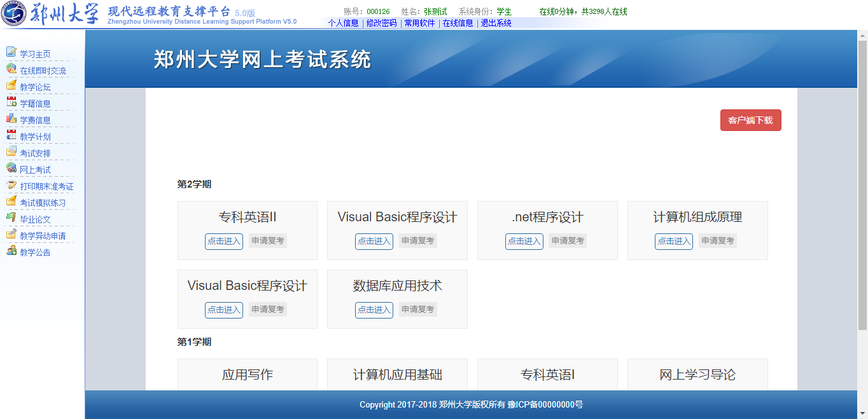Image resolution: width=868 pixels, height=419 pixels.
Task: Click the 教学公告 people icon
Action: tap(11, 251)
